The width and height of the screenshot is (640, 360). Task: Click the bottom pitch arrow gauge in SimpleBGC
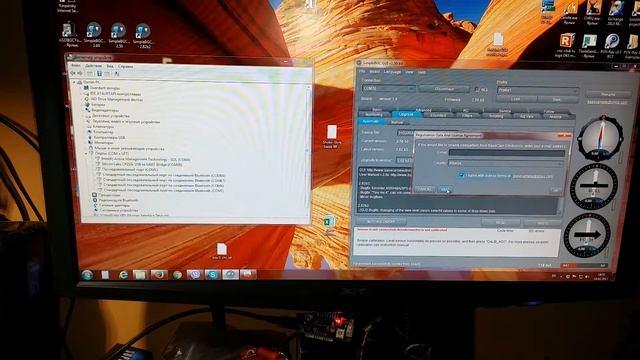coord(587,236)
